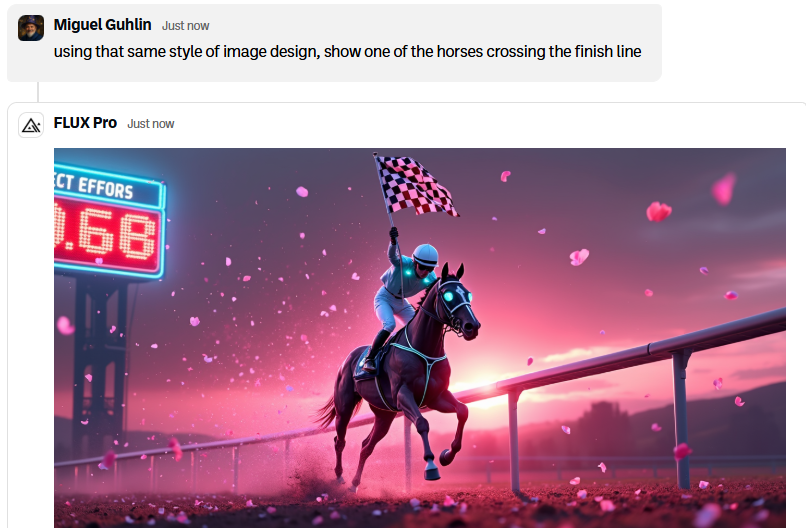Click "Just now" timestamp beside Miguel Guhlin
806x528 pixels.
coord(186,26)
